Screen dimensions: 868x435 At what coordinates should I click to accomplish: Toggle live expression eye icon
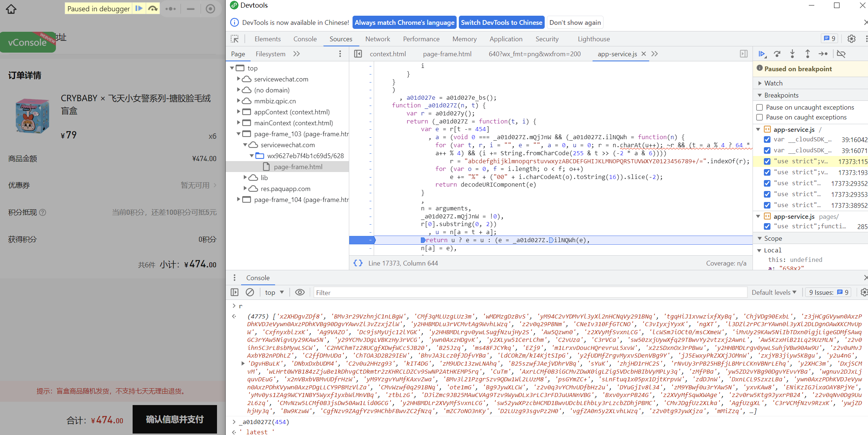pyautogui.click(x=300, y=292)
